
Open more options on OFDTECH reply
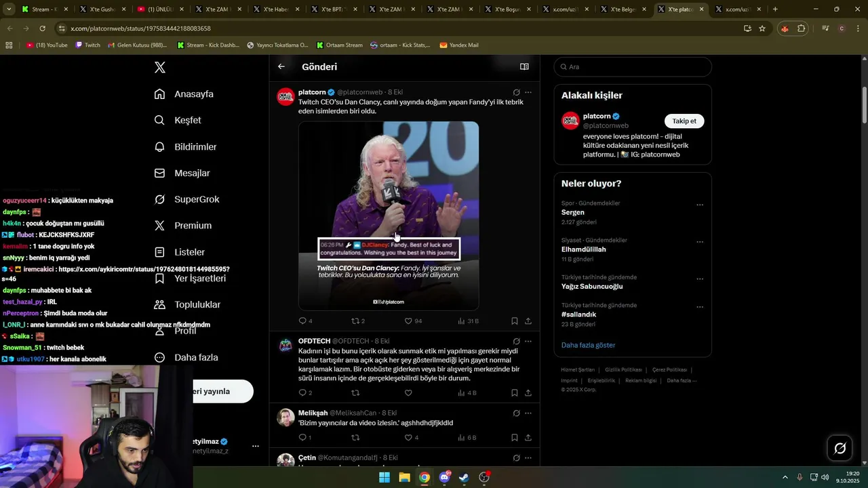coord(528,341)
